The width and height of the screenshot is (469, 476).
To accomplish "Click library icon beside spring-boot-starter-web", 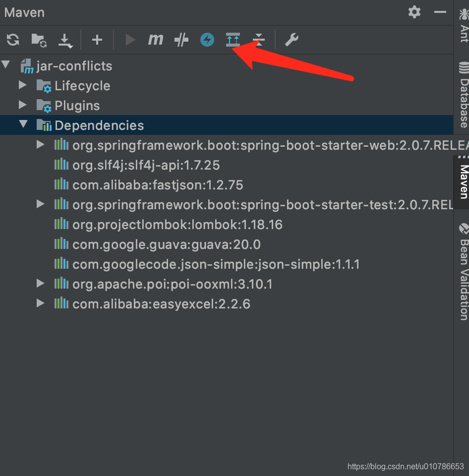I will pyautogui.click(x=61, y=144).
